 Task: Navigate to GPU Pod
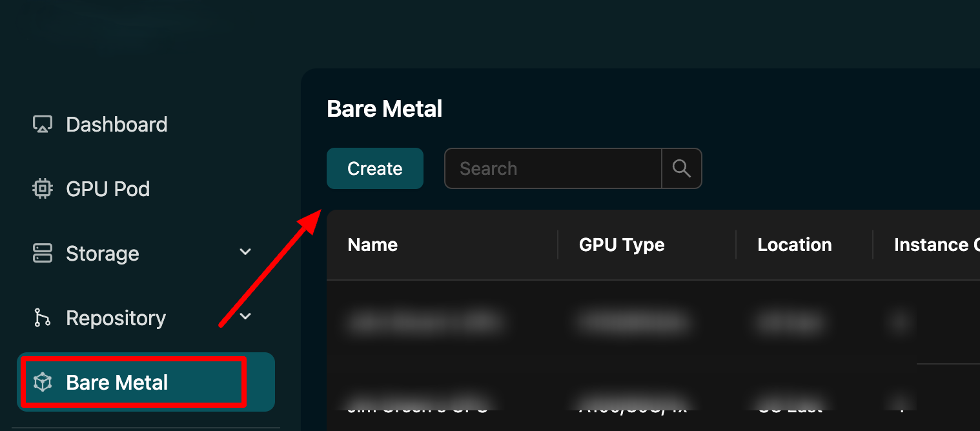108,188
